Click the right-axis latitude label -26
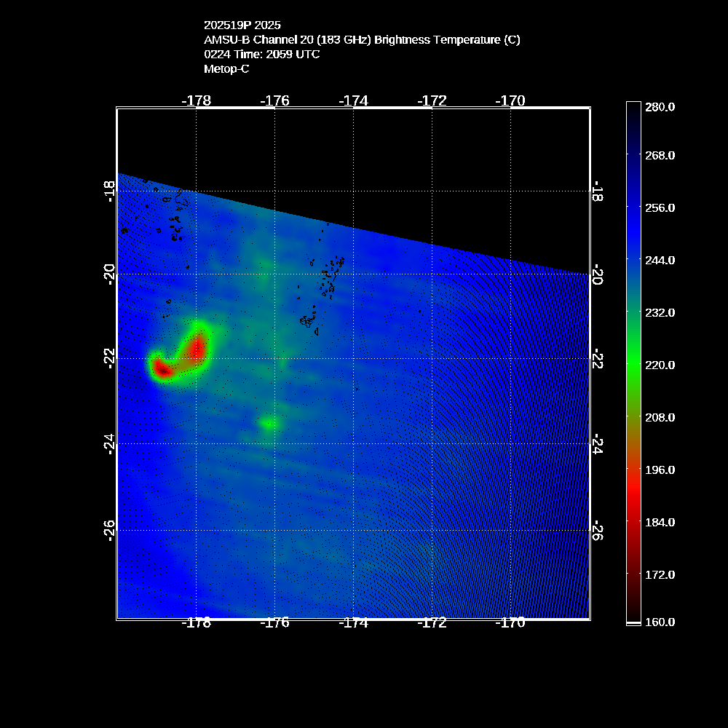The image size is (728, 728). pyautogui.click(x=598, y=530)
